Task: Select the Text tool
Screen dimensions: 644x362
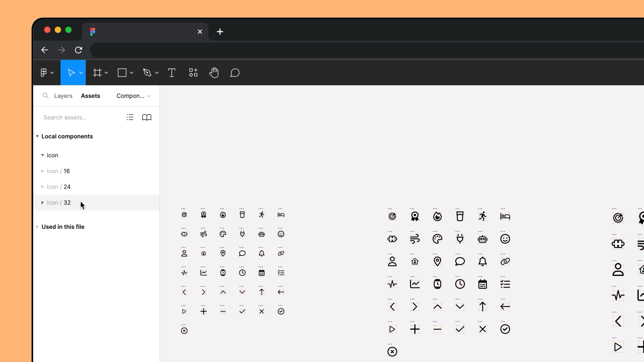Action: (x=172, y=73)
